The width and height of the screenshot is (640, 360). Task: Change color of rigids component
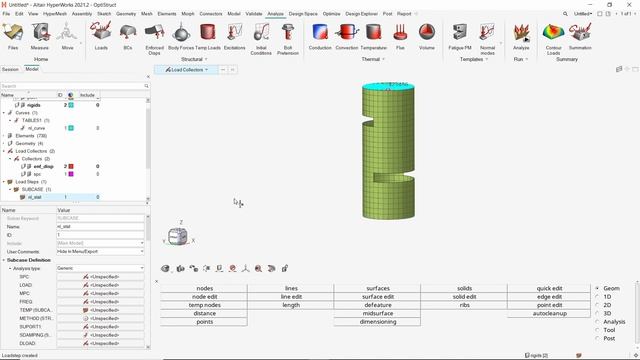71,105
